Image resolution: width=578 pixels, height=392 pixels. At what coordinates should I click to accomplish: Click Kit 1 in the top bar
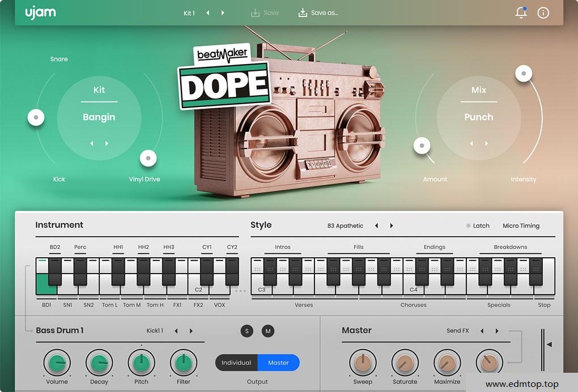pyautogui.click(x=188, y=12)
